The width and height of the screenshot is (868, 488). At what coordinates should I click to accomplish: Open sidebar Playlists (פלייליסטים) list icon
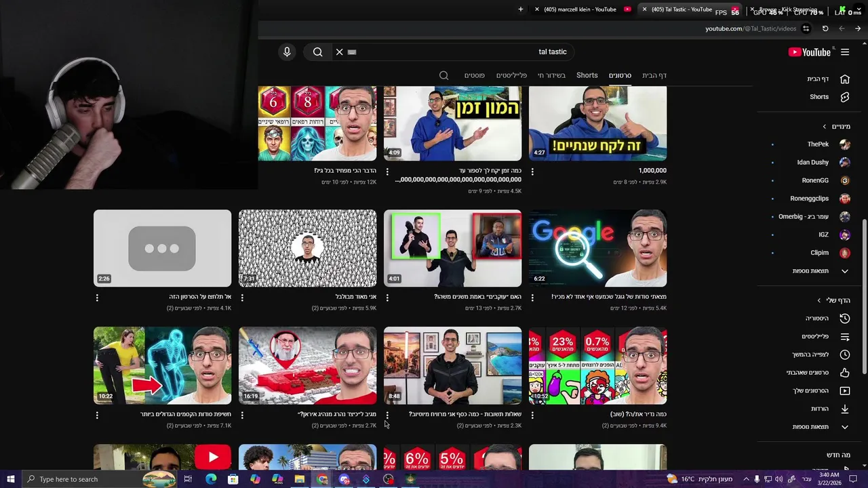[845, 336]
